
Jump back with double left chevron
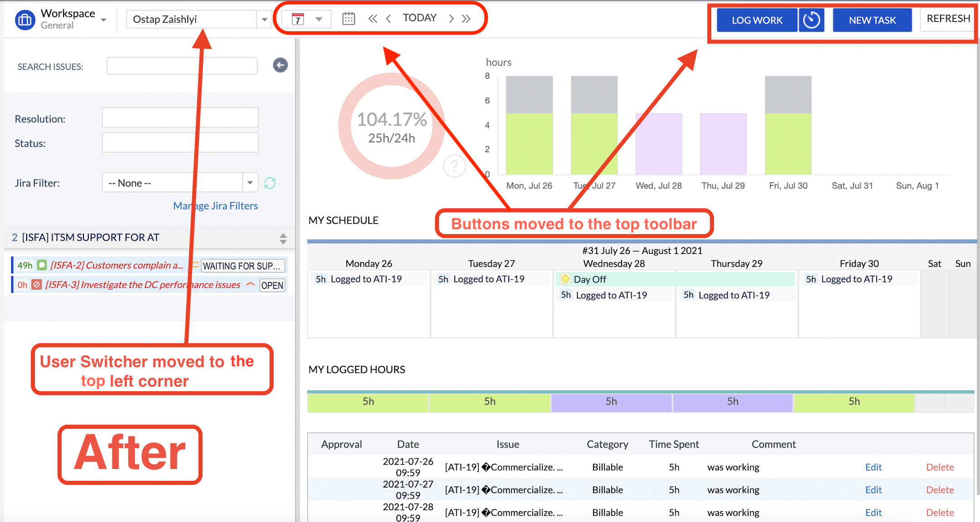pyautogui.click(x=372, y=19)
